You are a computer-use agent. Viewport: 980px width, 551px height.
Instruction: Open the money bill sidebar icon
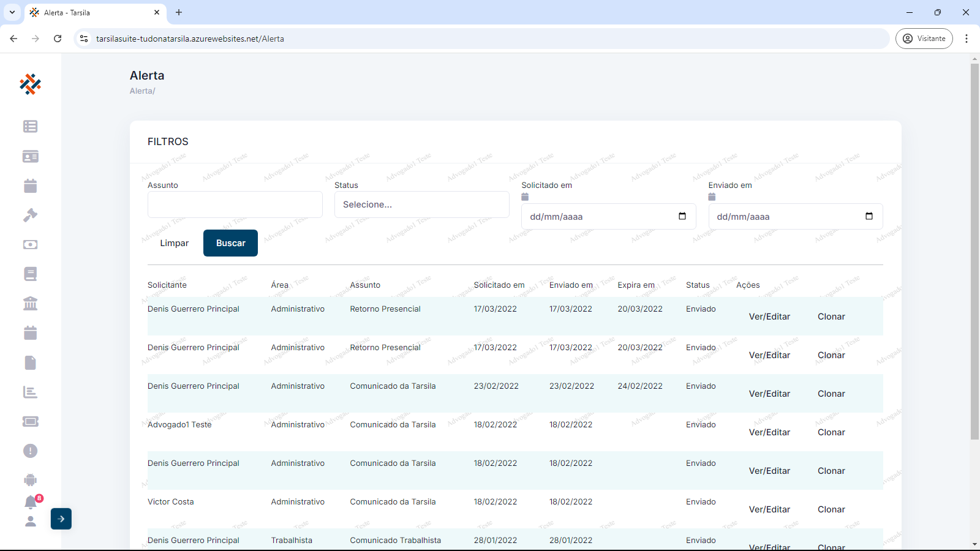(x=30, y=245)
